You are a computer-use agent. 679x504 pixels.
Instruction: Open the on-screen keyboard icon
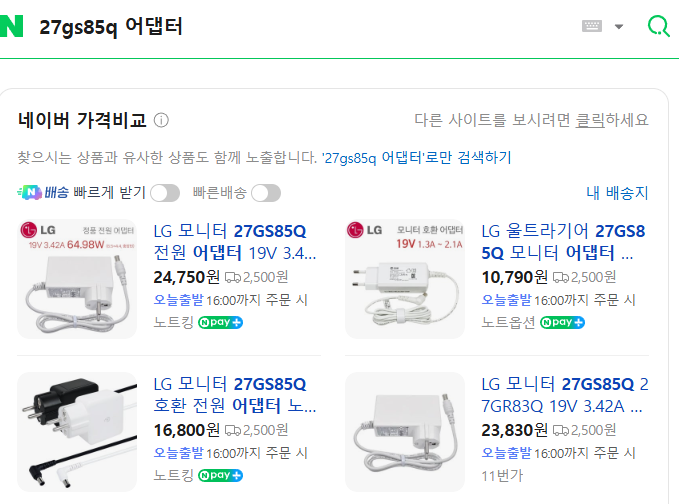click(594, 27)
